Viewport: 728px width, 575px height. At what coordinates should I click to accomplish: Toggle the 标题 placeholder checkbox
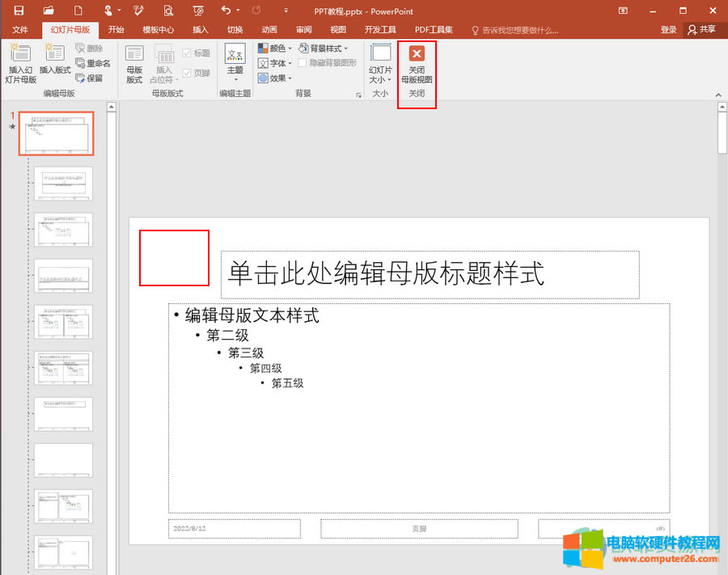pos(186,52)
